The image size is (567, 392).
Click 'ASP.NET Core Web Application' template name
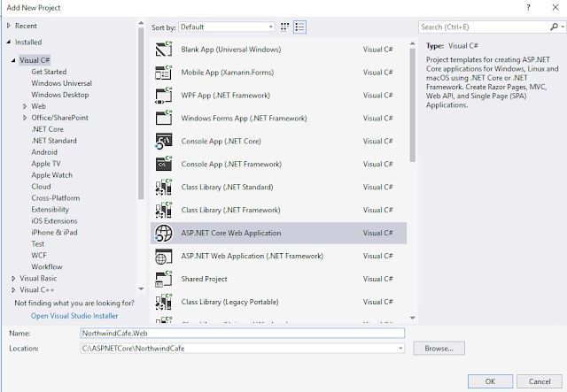pyautogui.click(x=231, y=233)
